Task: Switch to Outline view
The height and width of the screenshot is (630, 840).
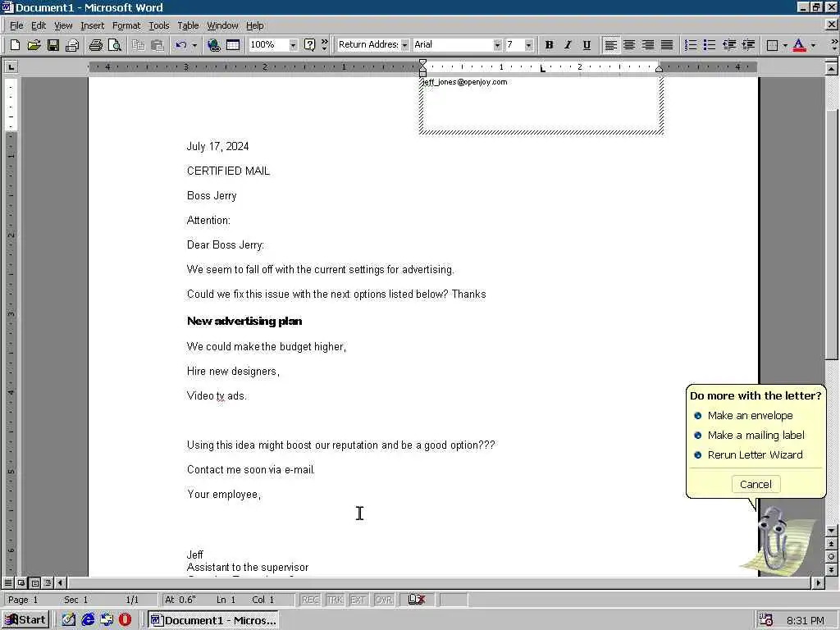Action: click(x=48, y=582)
